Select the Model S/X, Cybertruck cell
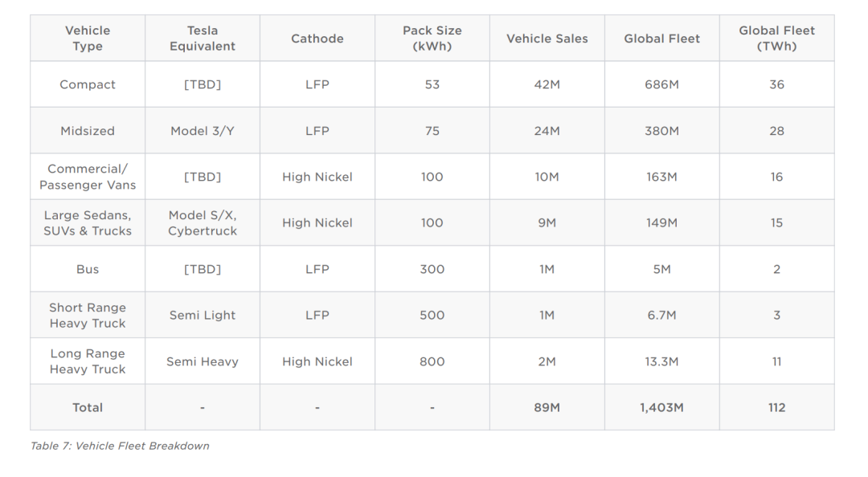Screen dimensions: 868x477 (203, 223)
